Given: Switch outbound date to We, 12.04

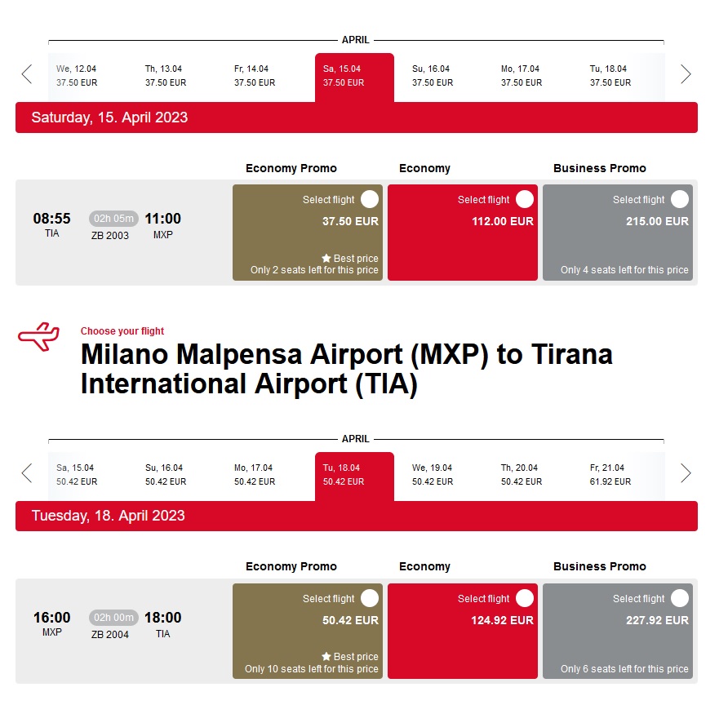Looking at the screenshot, I should pyautogui.click(x=77, y=76).
